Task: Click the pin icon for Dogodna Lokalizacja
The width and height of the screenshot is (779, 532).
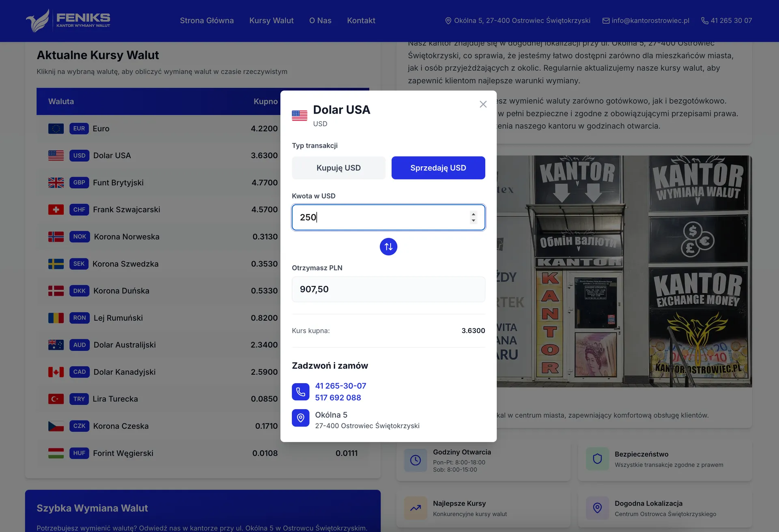Action: 597,508
